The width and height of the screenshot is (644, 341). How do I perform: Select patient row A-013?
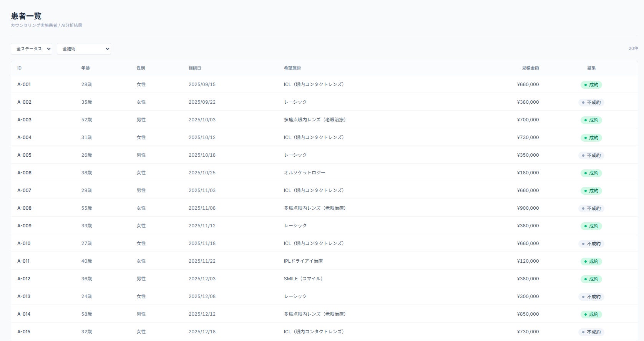click(324, 296)
